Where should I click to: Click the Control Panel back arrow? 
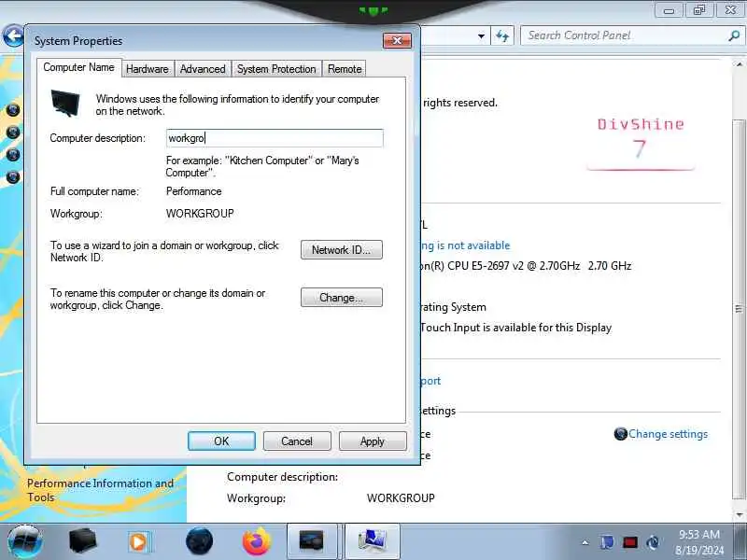(13, 35)
